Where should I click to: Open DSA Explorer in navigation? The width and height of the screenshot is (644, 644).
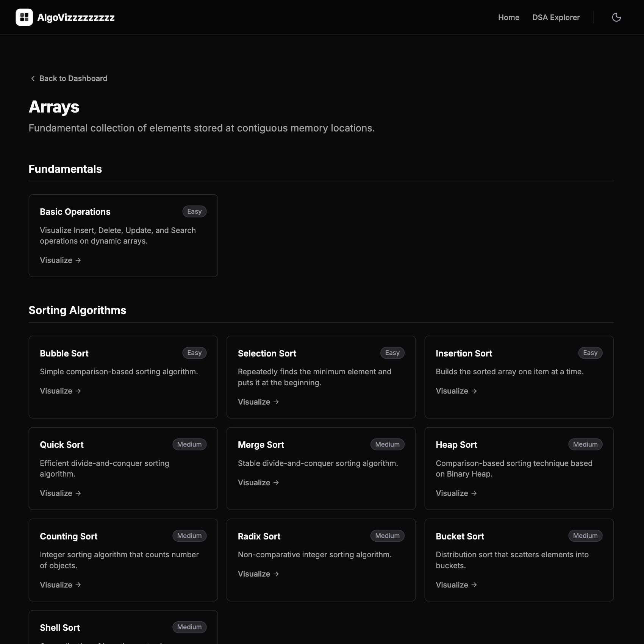(556, 17)
